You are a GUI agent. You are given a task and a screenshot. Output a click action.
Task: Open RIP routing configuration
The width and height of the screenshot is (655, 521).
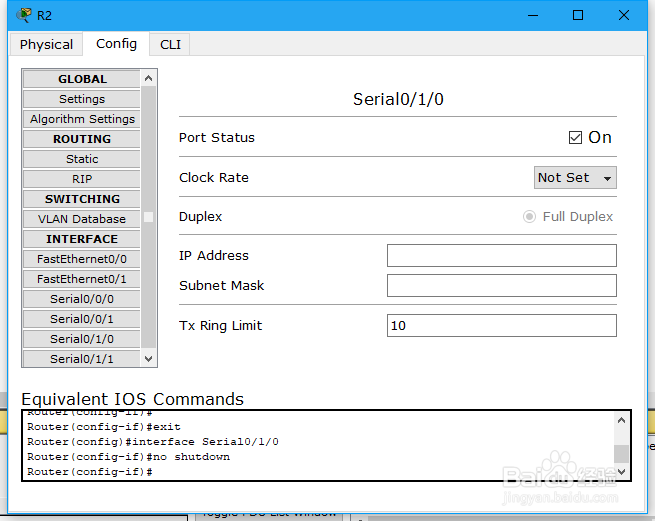click(82, 179)
